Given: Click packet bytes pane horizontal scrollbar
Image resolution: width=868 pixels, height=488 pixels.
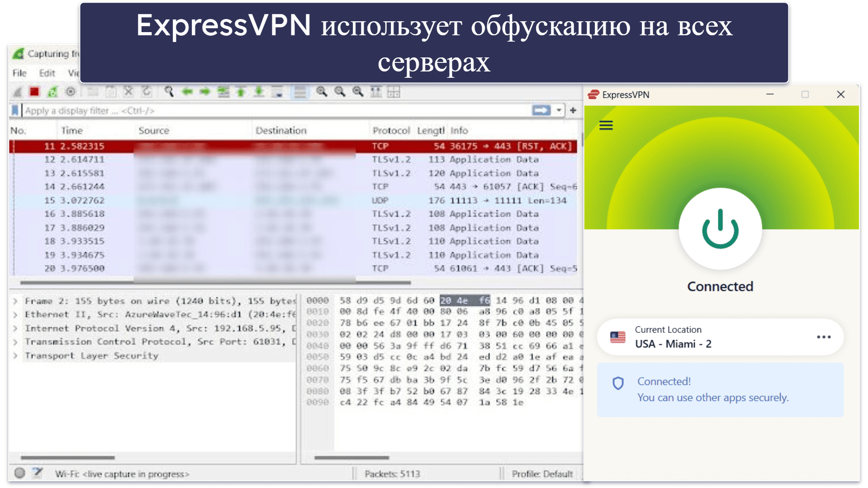Looking at the screenshot, I should tap(351, 458).
